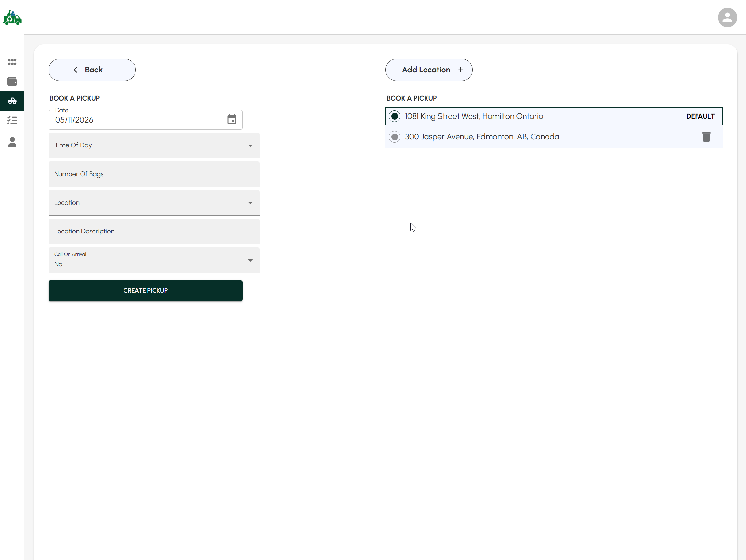Click the 300 Jasper Avenue, Edmonton address text

[x=482, y=136]
